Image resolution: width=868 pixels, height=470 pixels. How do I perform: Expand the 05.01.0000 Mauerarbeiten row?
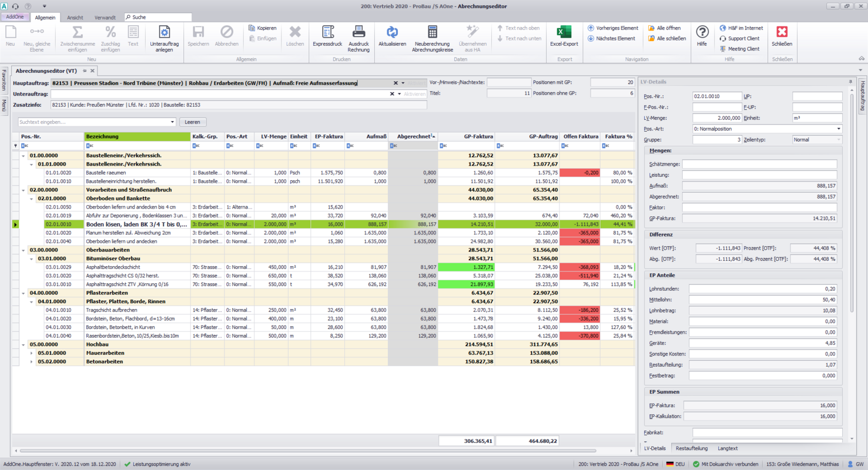[32, 353]
